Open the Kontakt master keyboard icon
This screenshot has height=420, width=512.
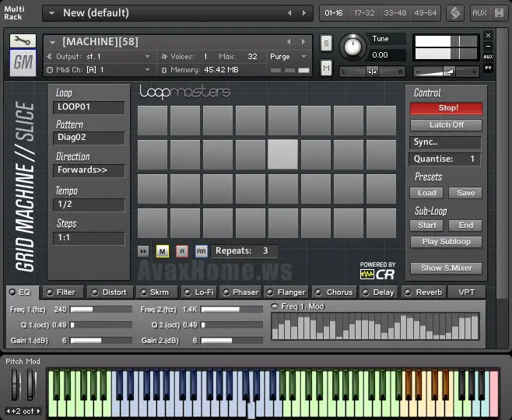(455, 13)
